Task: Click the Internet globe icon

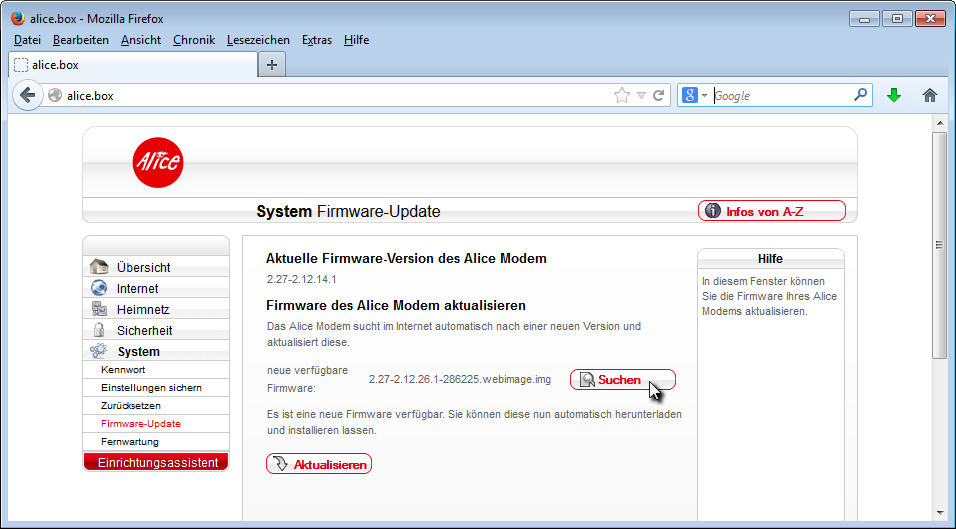Action: (x=99, y=288)
